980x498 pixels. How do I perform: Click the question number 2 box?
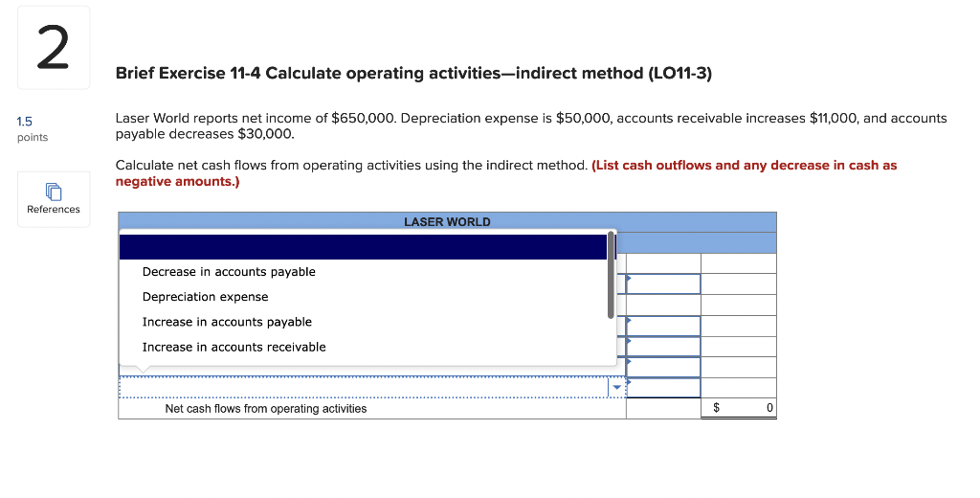point(54,48)
